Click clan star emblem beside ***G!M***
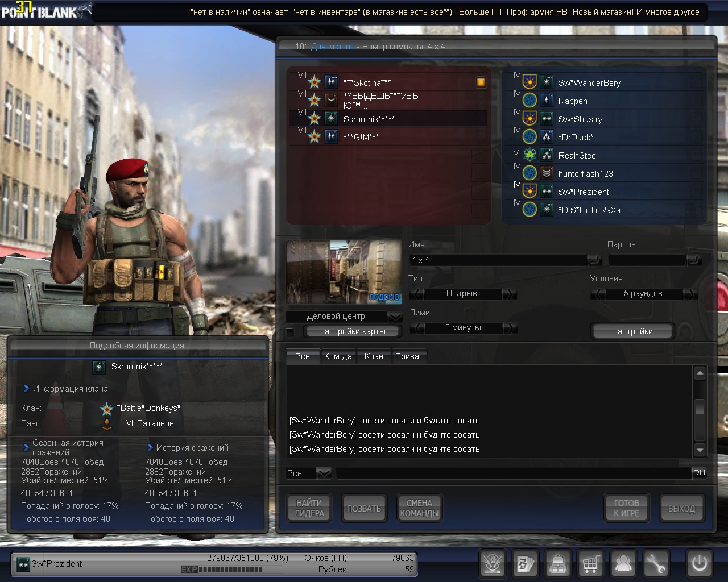Image resolution: width=728 pixels, height=582 pixels. (315, 137)
